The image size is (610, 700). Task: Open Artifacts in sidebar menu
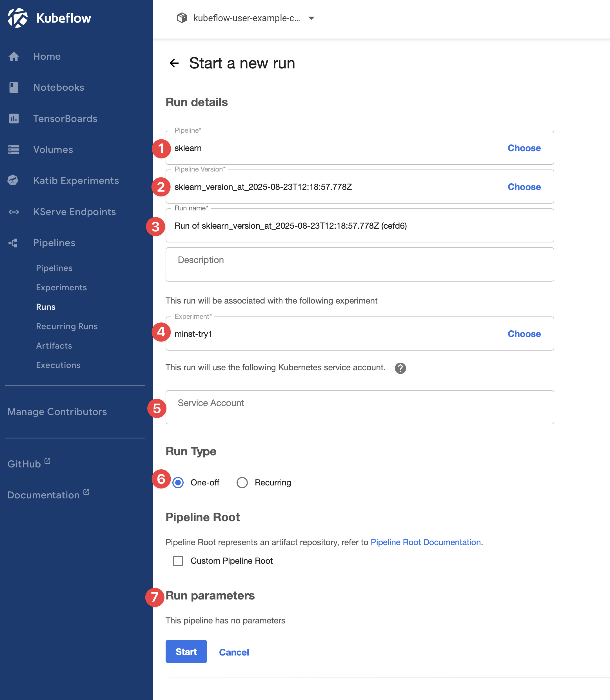(x=54, y=346)
